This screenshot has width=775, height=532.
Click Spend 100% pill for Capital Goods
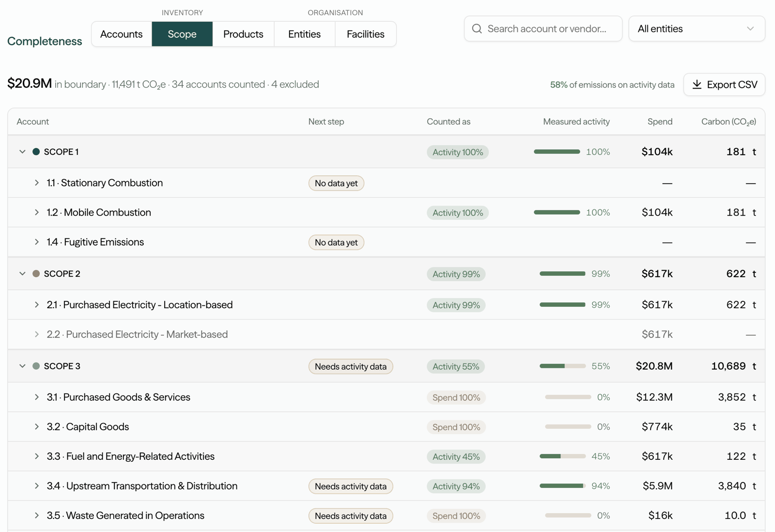point(456,427)
